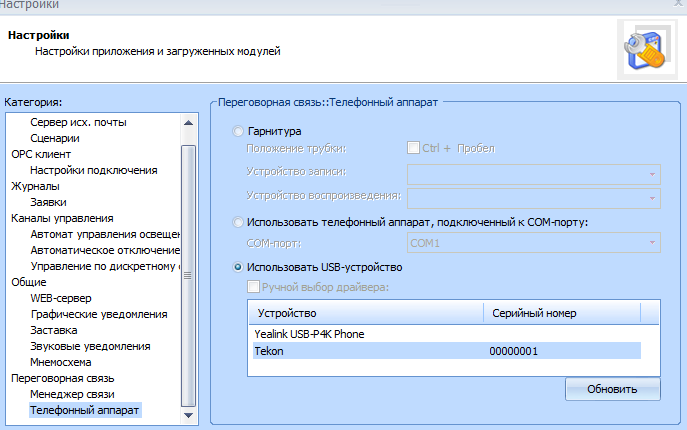The width and height of the screenshot is (687, 430).
Task: Enable Ручной выбор драйвера checkbox
Action: (x=254, y=289)
